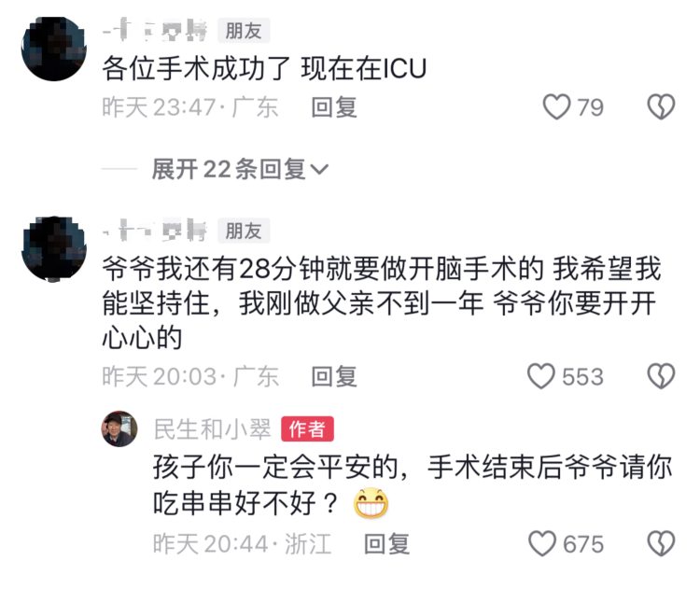Viewport: 700px width, 589px height.
Task: Dislike the comment with 79 likes
Action: 661,107
